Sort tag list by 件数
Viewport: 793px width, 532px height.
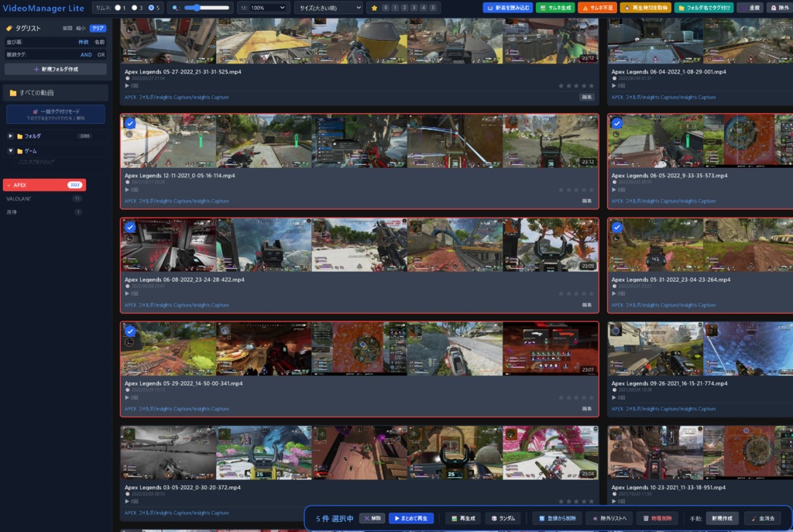tap(84, 42)
